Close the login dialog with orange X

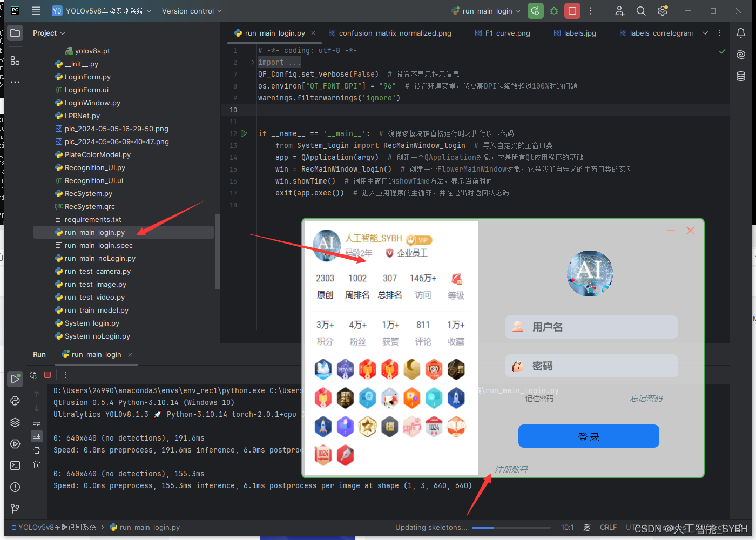690,231
